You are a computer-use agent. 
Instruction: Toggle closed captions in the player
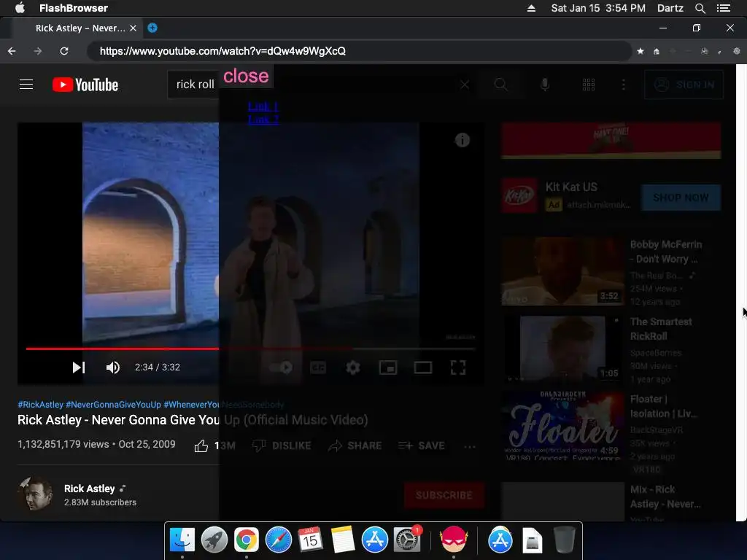click(x=318, y=367)
